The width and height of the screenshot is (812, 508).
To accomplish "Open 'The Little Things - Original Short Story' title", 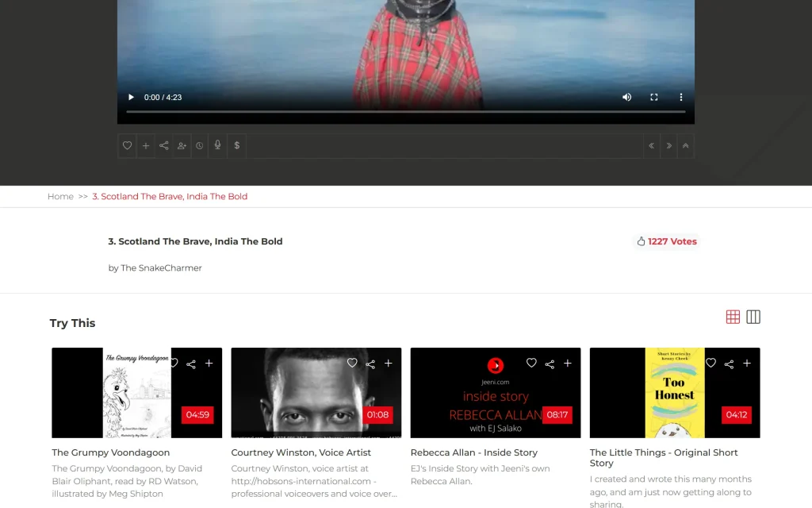I will click(664, 458).
